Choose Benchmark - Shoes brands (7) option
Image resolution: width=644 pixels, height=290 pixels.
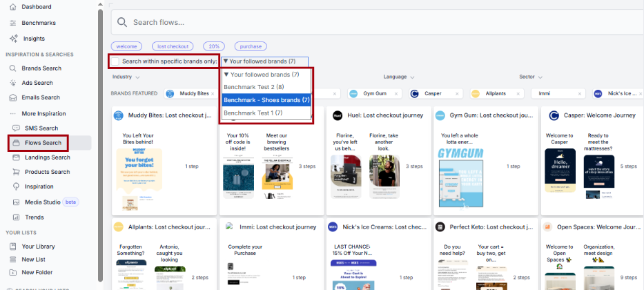coord(266,100)
